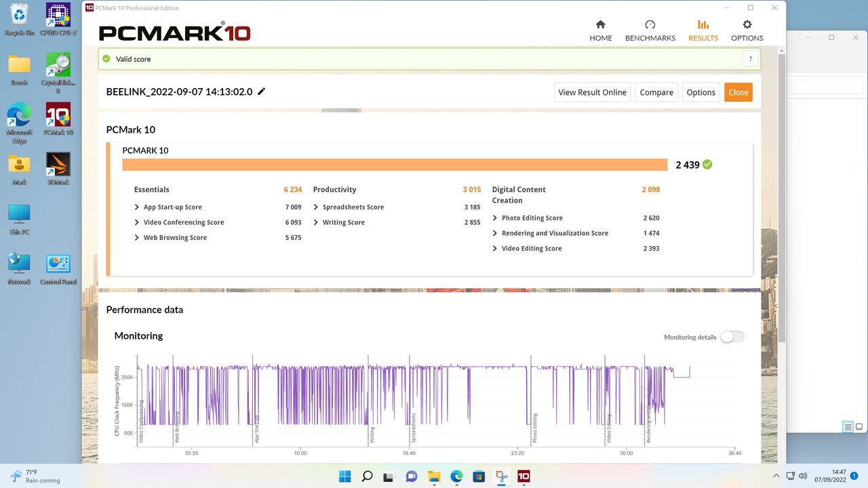
Task: Maximize the background window behind PCMark
Action: pyautogui.click(x=831, y=37)
